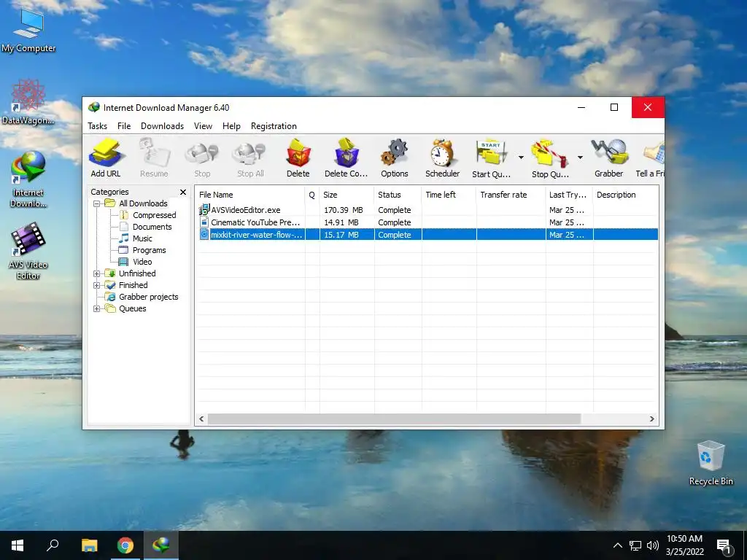Screen dimensions: 747x560
Task: Select the Unfinished category
Action: 137,274
